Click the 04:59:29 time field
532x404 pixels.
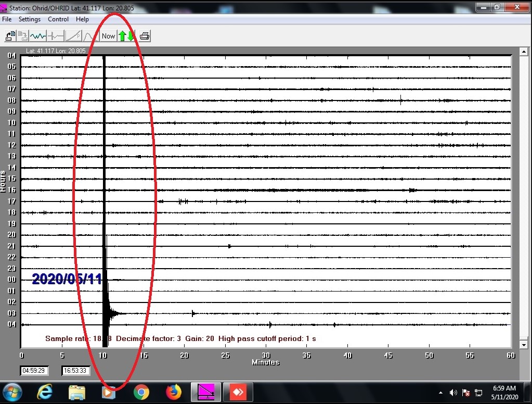(x=34, y=371)
